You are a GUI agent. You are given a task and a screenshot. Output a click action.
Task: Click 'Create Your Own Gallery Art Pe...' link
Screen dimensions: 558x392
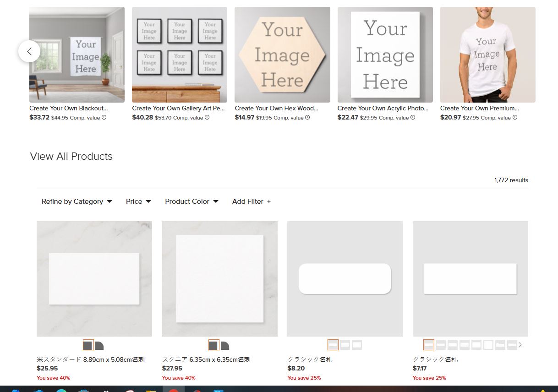pos(179,109)
